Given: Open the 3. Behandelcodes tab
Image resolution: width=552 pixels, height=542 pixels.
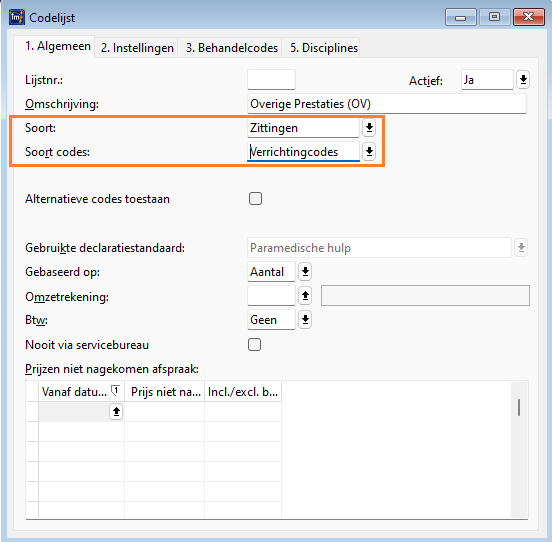Looking at the screenshot, I should 232,48.
